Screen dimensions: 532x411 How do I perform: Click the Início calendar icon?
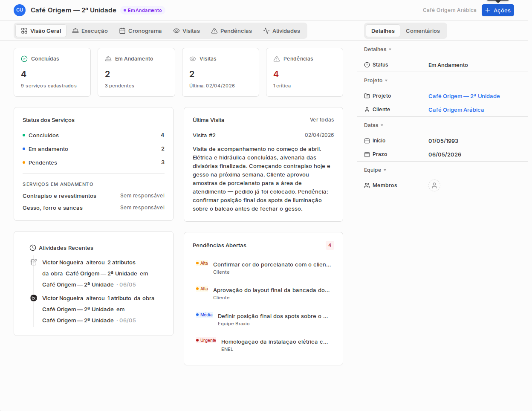367,141
